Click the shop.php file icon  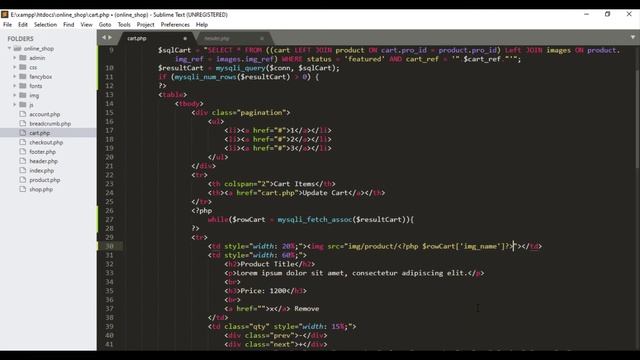coord(23,189)
